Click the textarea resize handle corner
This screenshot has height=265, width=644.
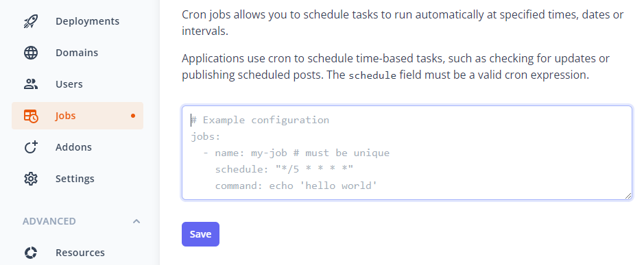click(628, 196)
